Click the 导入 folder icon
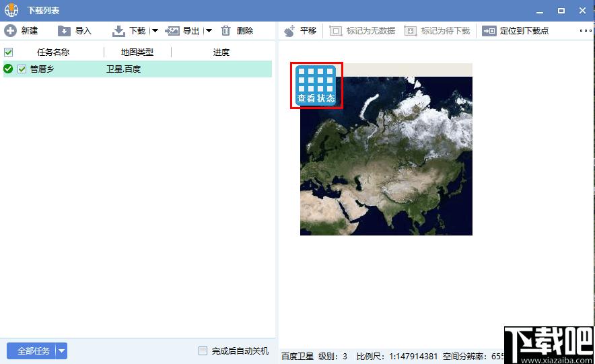Screen dimensions: 595x364 (x=64, y=31)
